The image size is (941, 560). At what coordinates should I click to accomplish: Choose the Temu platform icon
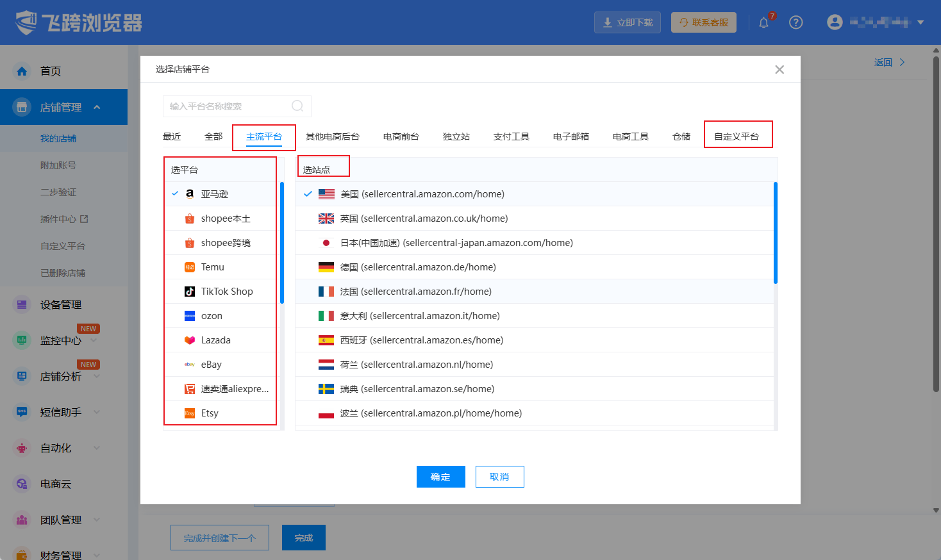coord(190,267)
